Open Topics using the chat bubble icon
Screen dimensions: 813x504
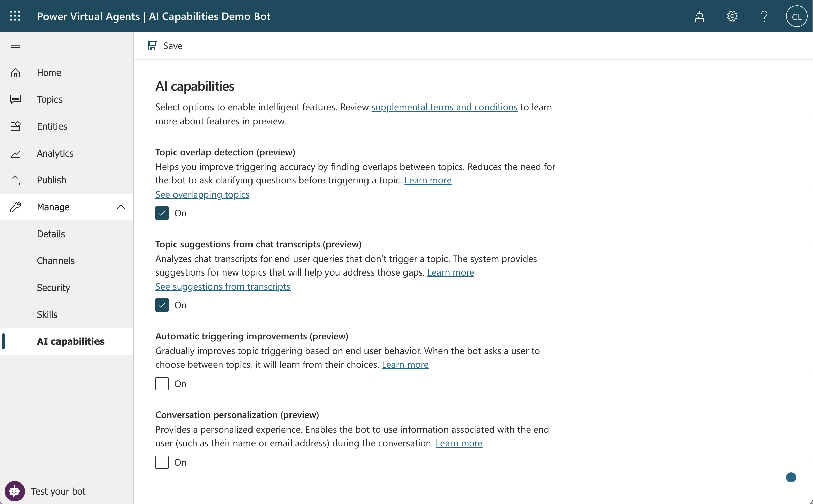(15, 99)
